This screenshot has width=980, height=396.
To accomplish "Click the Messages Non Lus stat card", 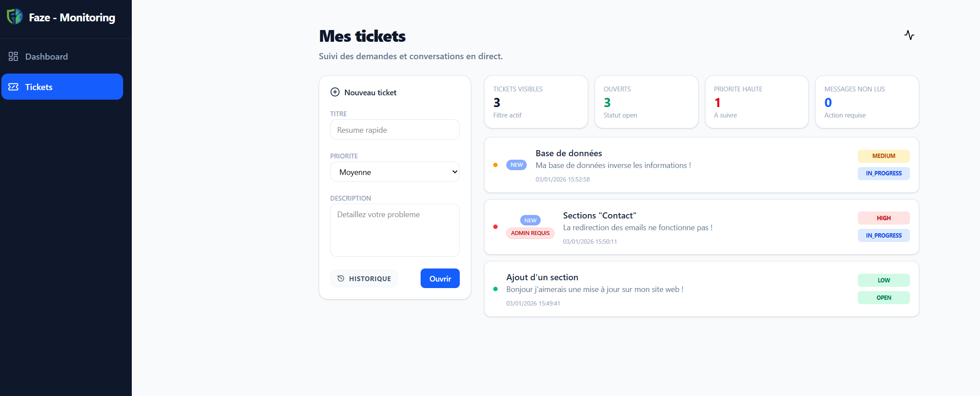I will click(866, 102).
